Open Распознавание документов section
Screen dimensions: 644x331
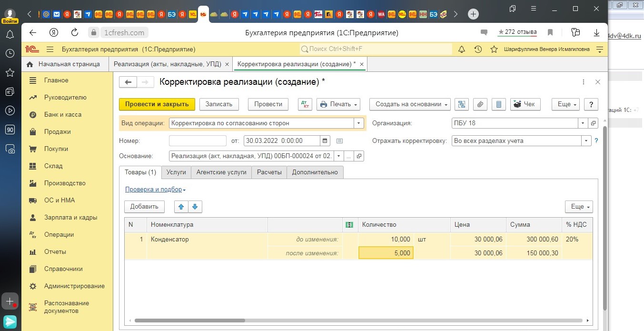pos(67,307)
